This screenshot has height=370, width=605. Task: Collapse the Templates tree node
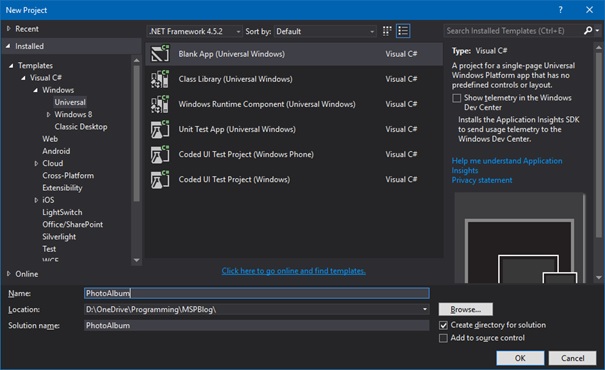click(11, 66)
